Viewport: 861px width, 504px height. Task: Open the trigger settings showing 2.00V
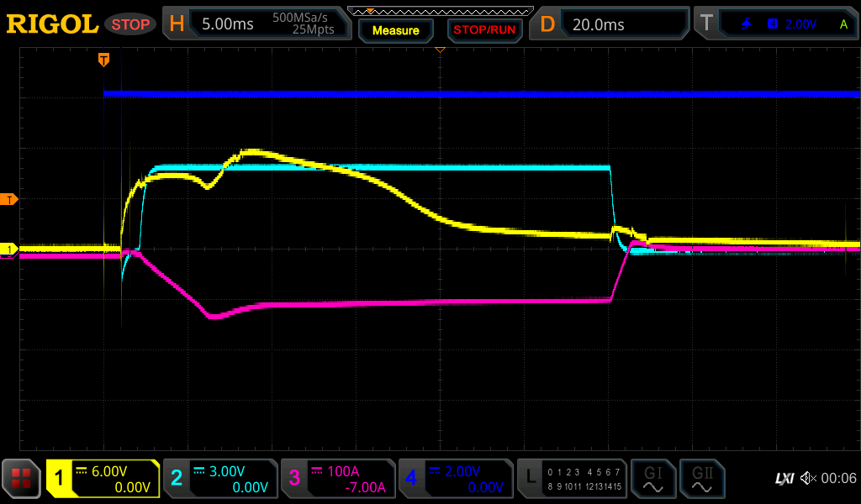(x=778, y=24)
